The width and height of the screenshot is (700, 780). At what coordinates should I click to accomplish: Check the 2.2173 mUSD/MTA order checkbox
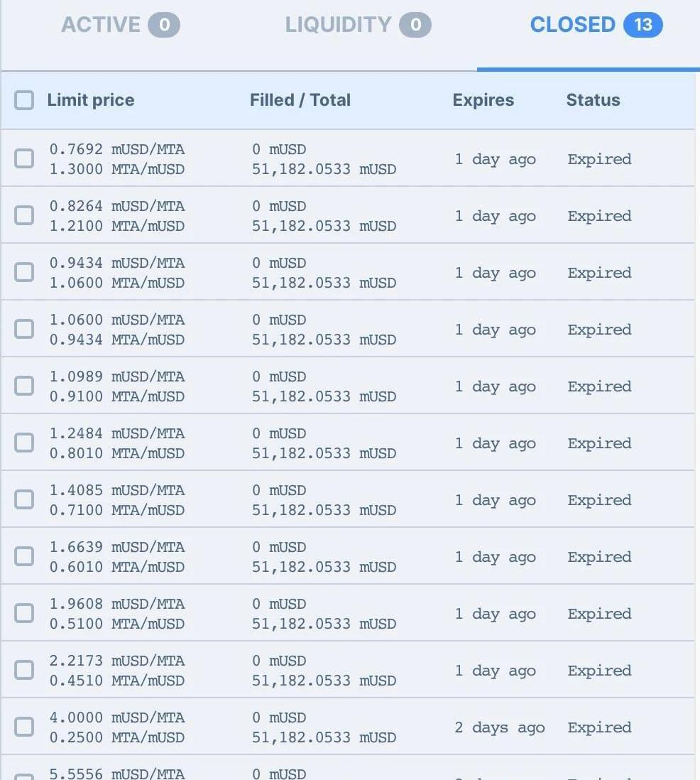[x=24, y=670]
